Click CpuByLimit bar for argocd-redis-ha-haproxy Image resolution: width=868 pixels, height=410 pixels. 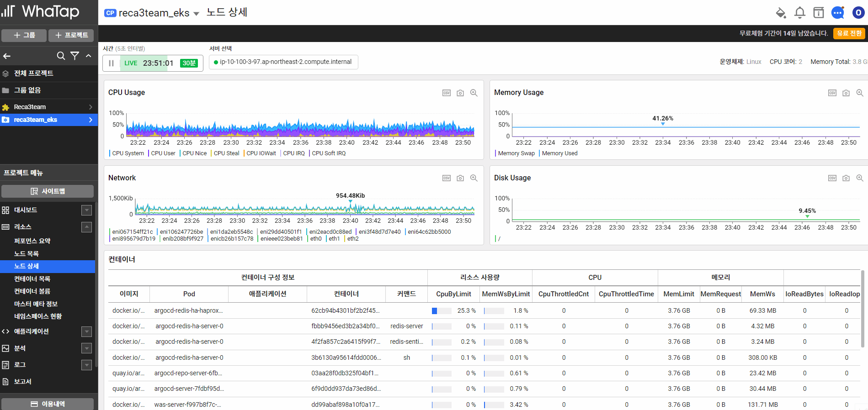(x=442, y=311)
